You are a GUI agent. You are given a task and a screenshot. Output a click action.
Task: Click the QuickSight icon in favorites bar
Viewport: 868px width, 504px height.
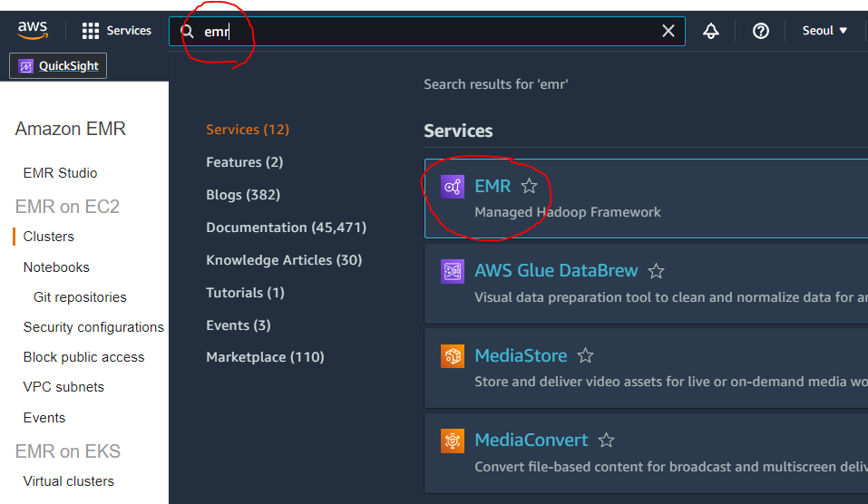tap(25, 66)
